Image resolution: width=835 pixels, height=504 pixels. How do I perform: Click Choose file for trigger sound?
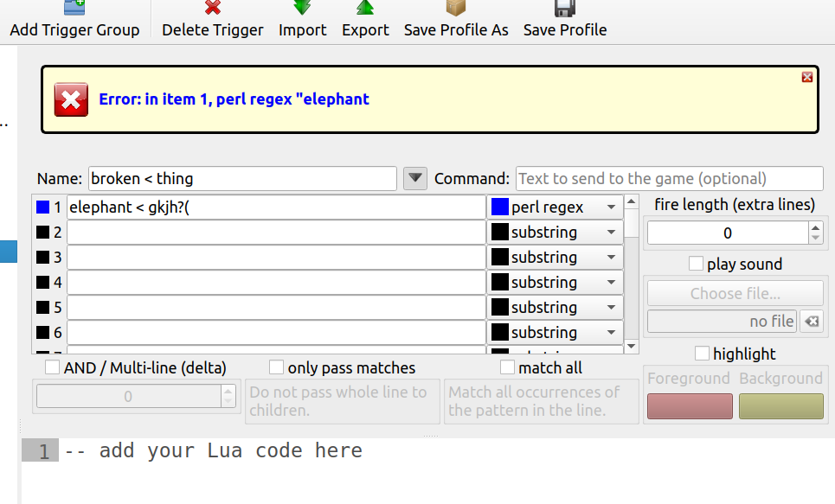735,292
